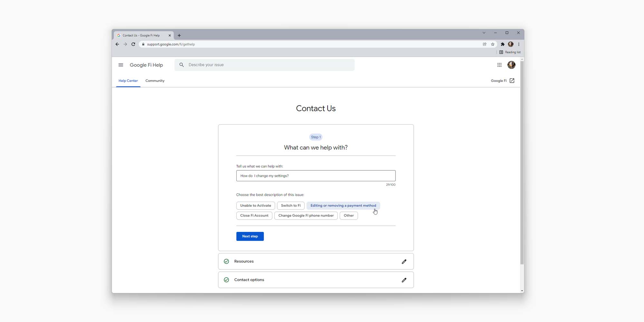Open Google Fi via the external link icon
The width and height of the screenshot is (644, 322).
click(512, 80)
